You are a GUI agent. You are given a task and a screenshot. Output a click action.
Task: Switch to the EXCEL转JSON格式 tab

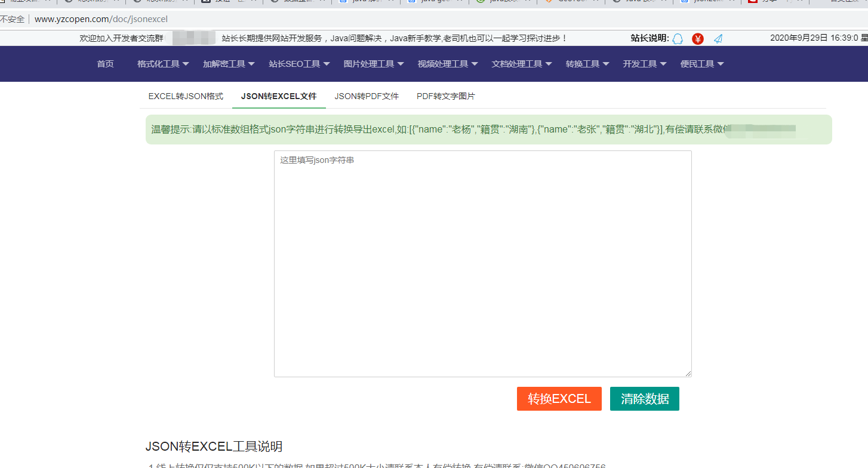[184, 96]
